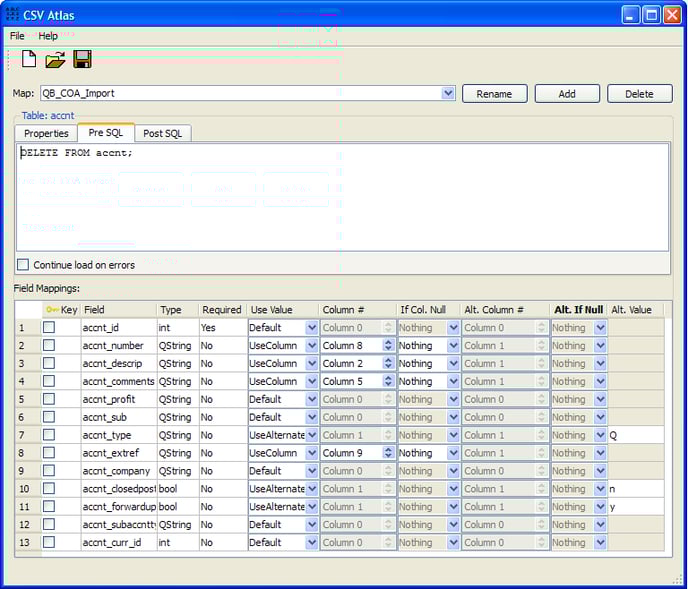Click the Alt. If Null column header
This screenshot has height=589, width=688.
578,310
